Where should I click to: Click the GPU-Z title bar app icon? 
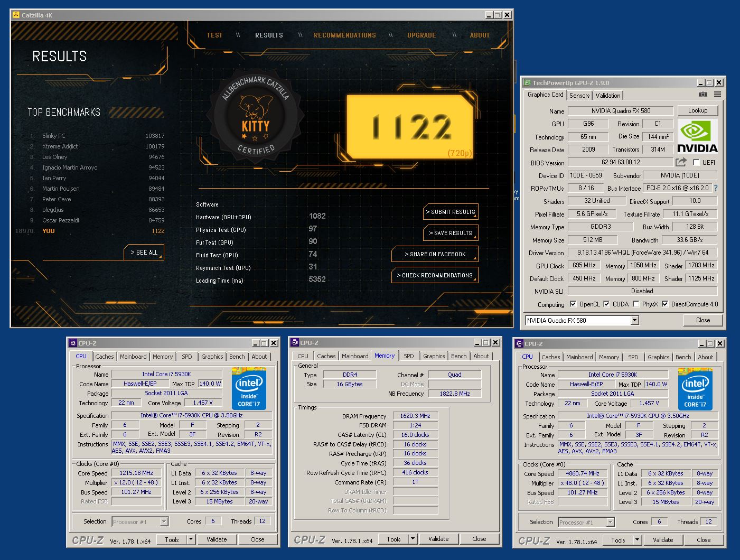pos(527,82)
